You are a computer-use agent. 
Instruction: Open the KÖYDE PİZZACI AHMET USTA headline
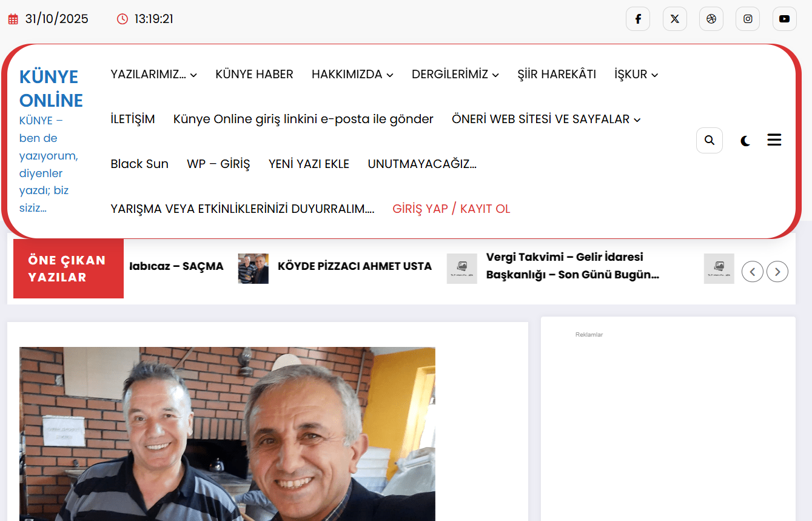(354, 266)
